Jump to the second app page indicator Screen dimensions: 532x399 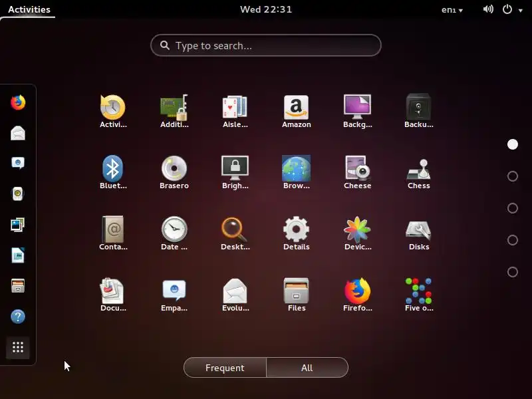[x=512, y=176]
